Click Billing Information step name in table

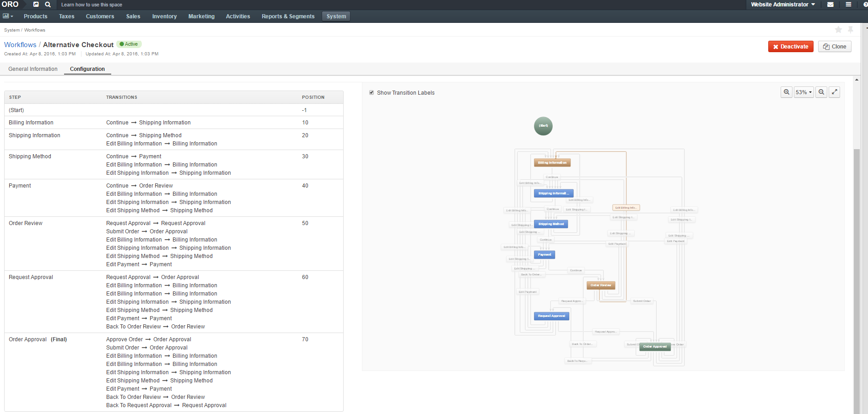pos(31,123)
